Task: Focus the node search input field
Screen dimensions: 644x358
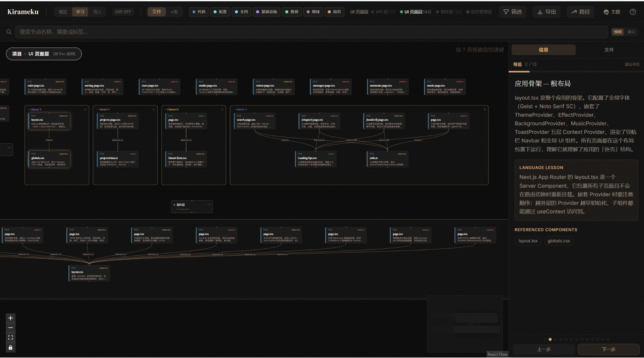Action: pos(311,32)
